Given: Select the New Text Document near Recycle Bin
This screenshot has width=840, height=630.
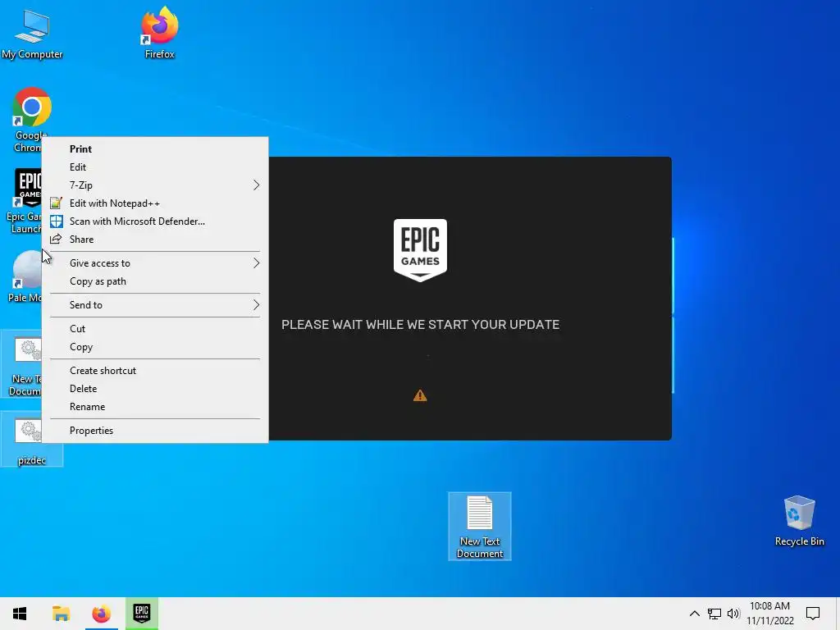Looking at the screenshot, I should pyautogui.click(x=479, y=526).
